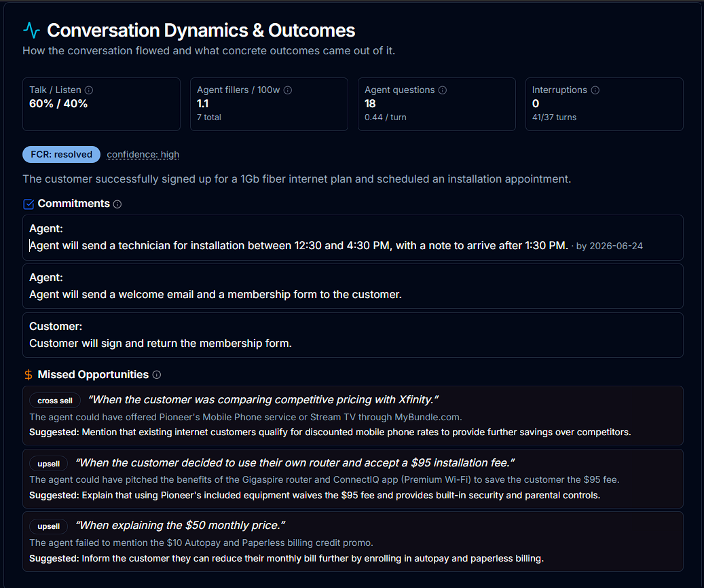The width and height of the screenshot is (704, 588).
Task: Select the Talk / Listen 60% / 40% value
Action: tap(58, 104)
